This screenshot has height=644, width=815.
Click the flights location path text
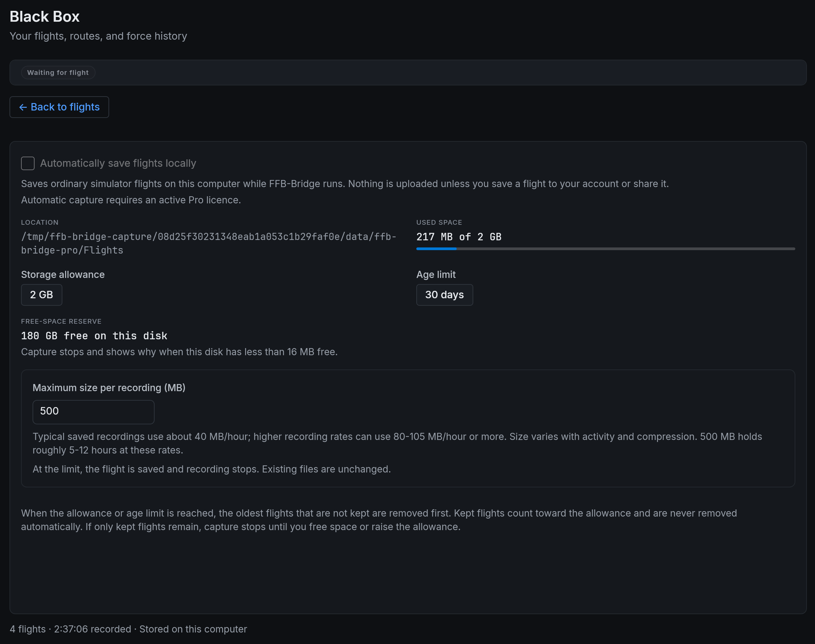click(x=208, y=244)
